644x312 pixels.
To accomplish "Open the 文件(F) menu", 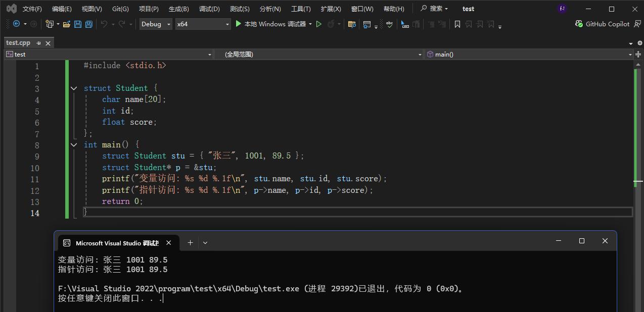I will [32, 9].
